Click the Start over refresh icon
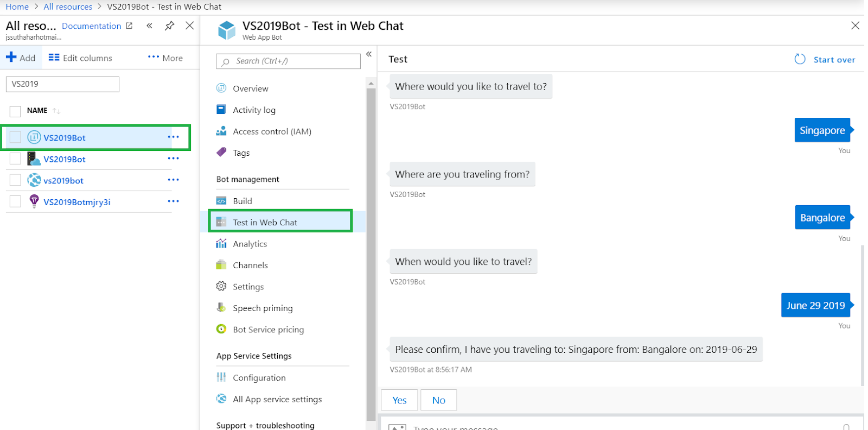 [800, 59]
